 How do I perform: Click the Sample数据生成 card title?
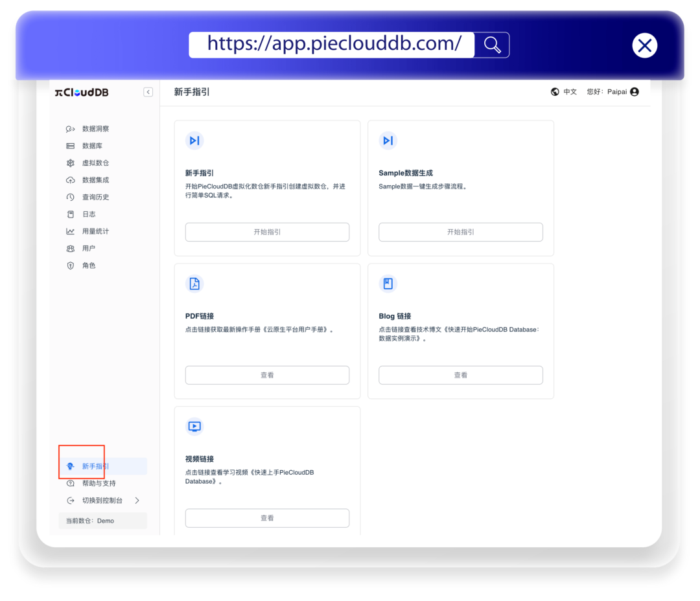tap(406, 173)
